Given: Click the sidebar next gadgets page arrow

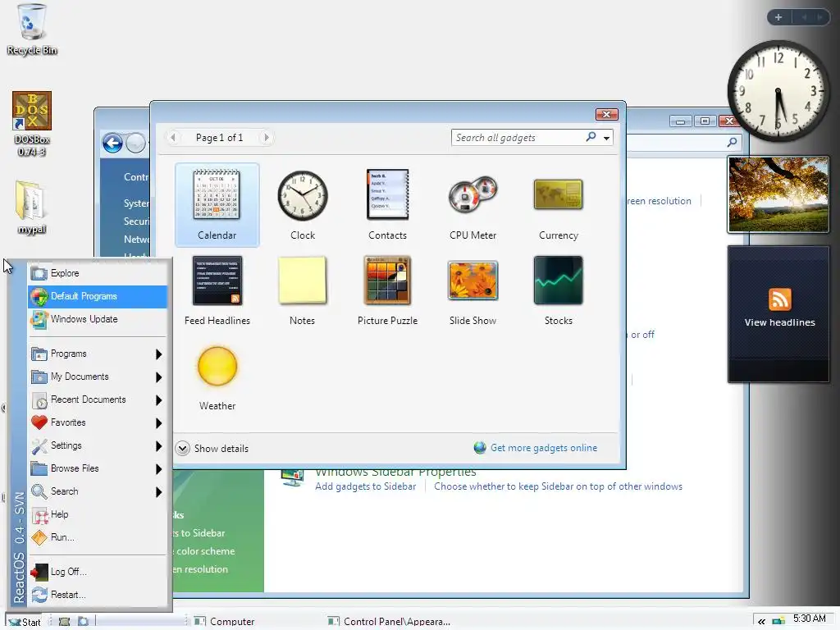Looking at the screenshot, I should [819, 17].
